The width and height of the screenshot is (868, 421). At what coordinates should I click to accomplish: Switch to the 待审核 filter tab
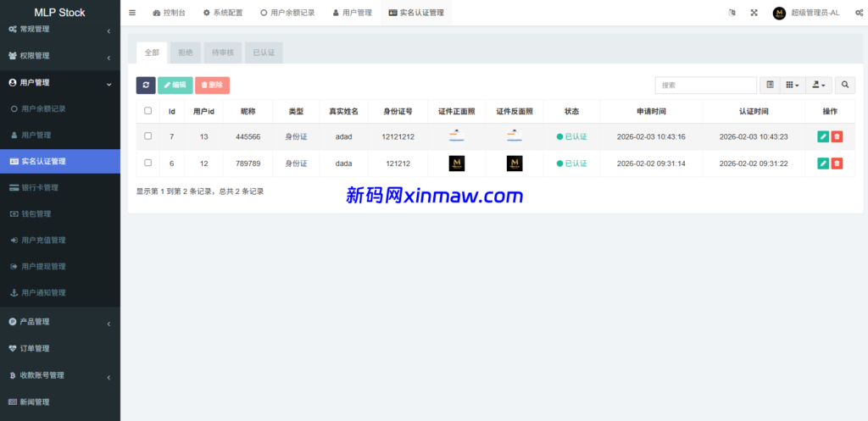pyautogui.click(x=223, y=53)
